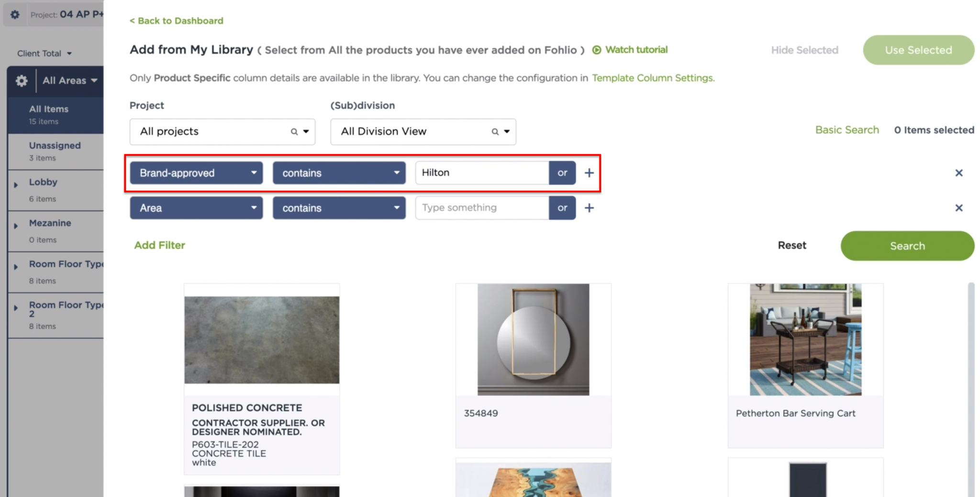Remove the Area filter row

tap(958, 208)
